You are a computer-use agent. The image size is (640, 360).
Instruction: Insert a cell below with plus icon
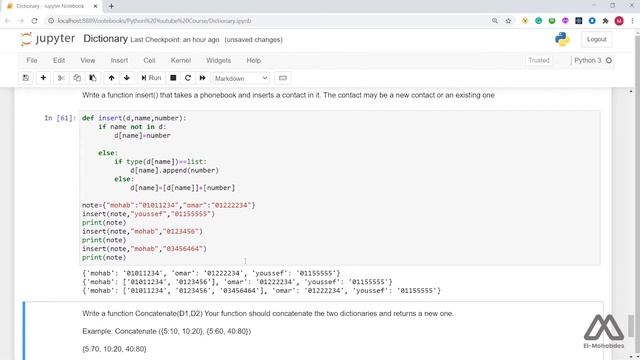[43, 78]
